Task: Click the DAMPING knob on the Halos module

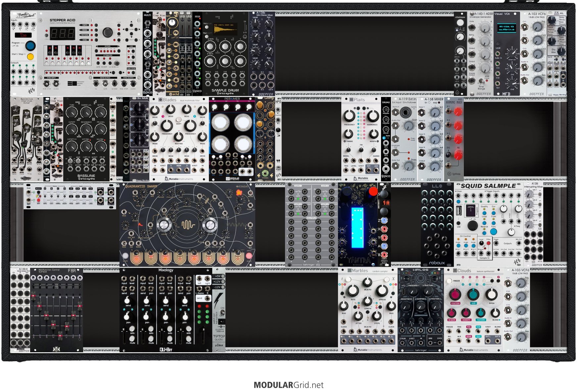Action: 421,307
